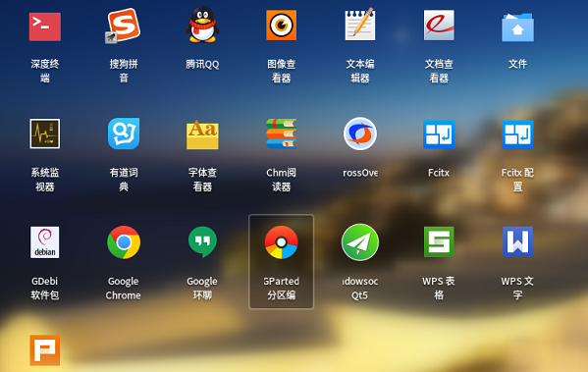Open the Document Viewer (文档查看器) icon
588x372 pixels.
[439, 25]
